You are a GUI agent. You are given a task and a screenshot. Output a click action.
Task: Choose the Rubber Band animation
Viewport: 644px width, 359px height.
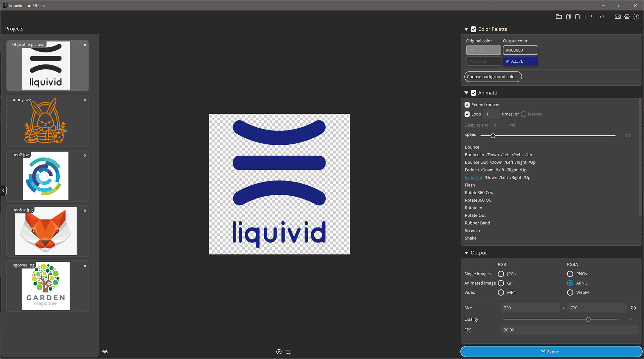[477, 223]
